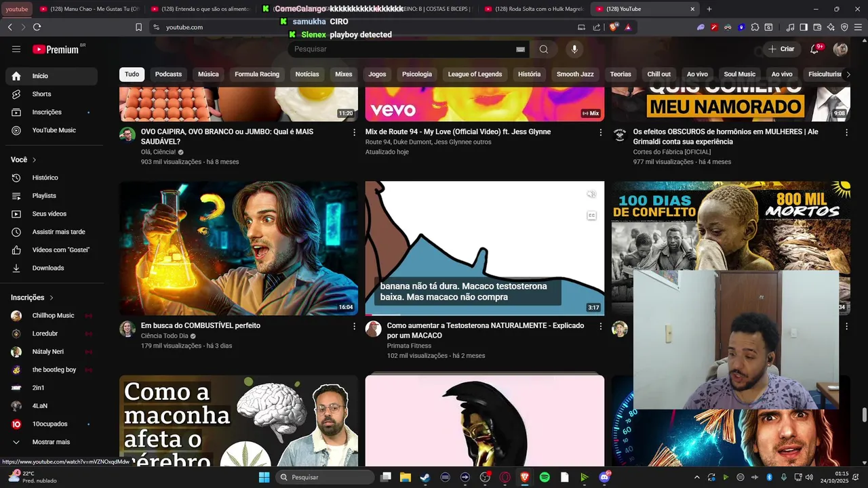The image size is (868, 488).
Task: Open the Leo AI sparkle icon
Action: coord(831,27)
